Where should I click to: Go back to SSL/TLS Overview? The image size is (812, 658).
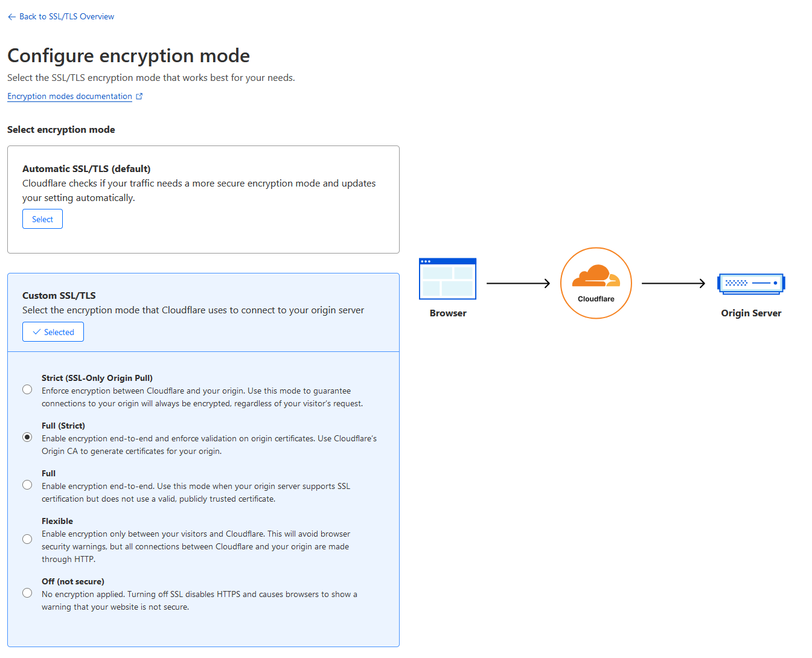tap(66, 17)
